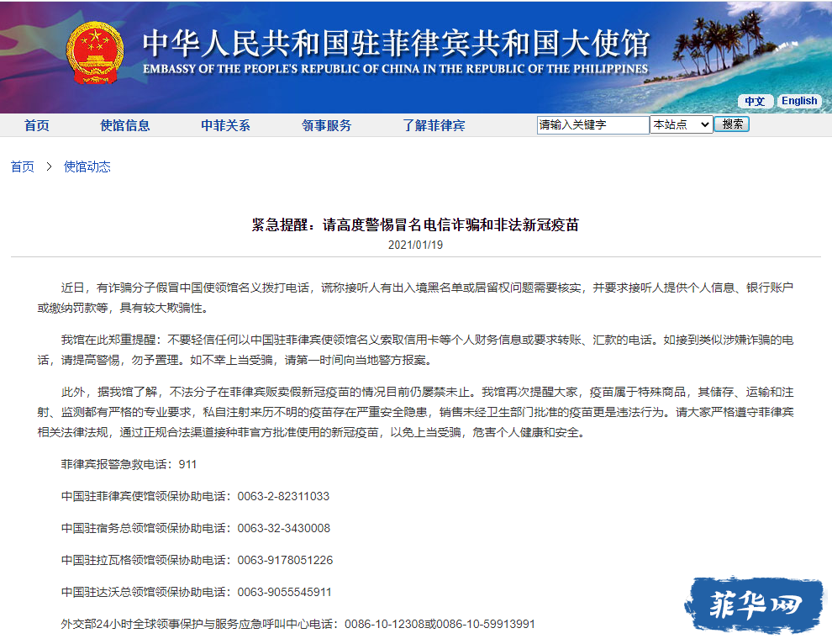Open the 了解菲律宾 navigation menu

(x=434, y=125)
